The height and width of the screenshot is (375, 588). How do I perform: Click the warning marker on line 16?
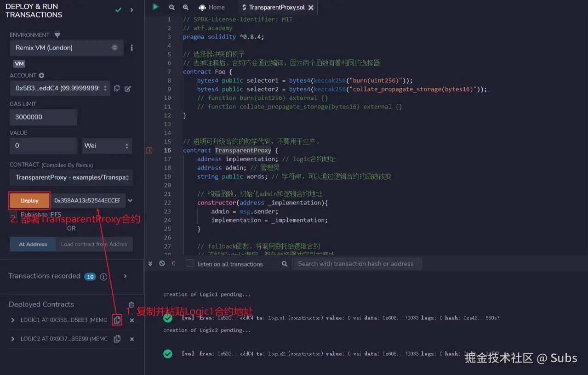149,150
